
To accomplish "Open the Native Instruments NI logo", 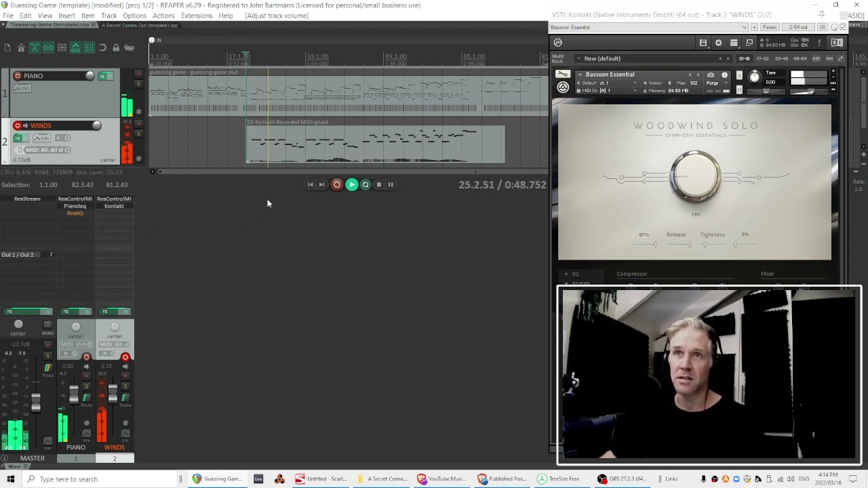I will point(837,43).
